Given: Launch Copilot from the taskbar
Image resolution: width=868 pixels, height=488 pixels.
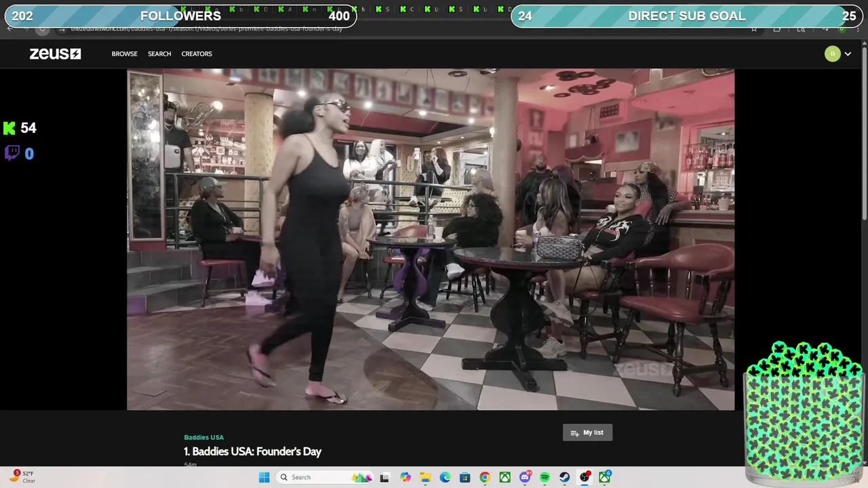Looking at the screenshot, I should 406,477.
